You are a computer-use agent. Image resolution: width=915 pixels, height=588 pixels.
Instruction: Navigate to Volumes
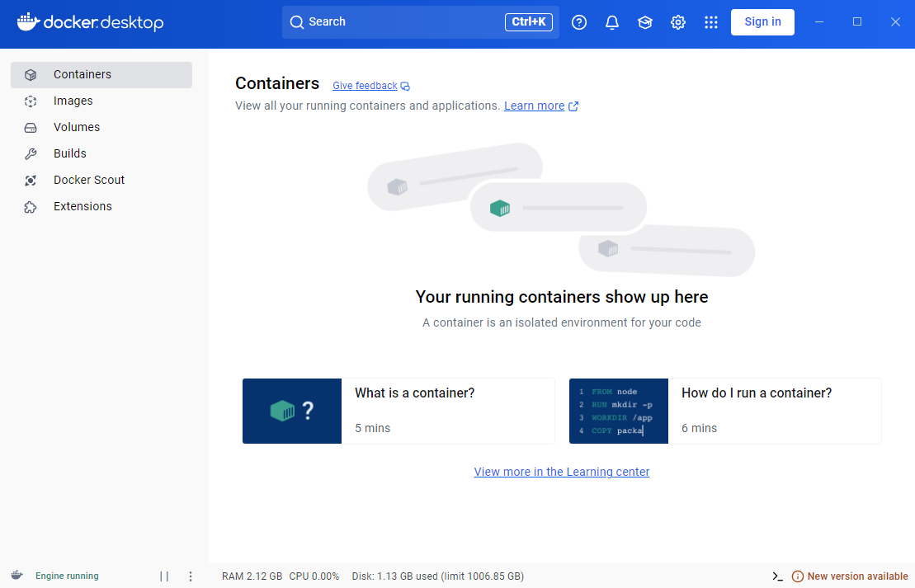[x=101, y=127]
